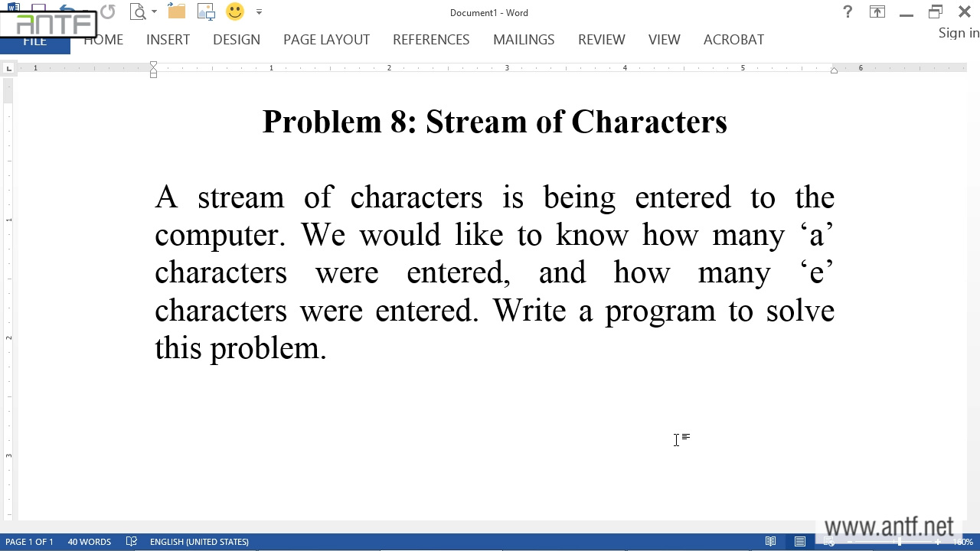This screenshot has width=980, height=551.
Task: Switch to Web Layout view
Action: [829, 542]
